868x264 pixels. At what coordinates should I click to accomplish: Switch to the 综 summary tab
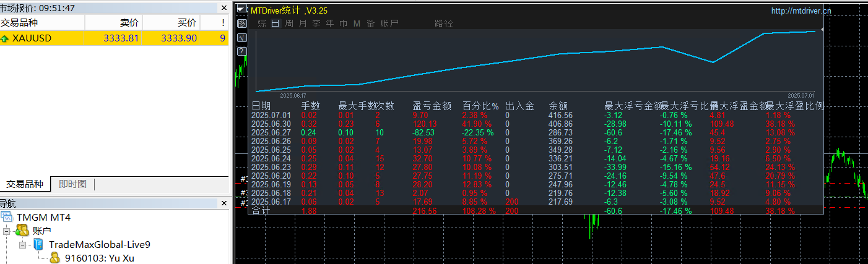262,23
